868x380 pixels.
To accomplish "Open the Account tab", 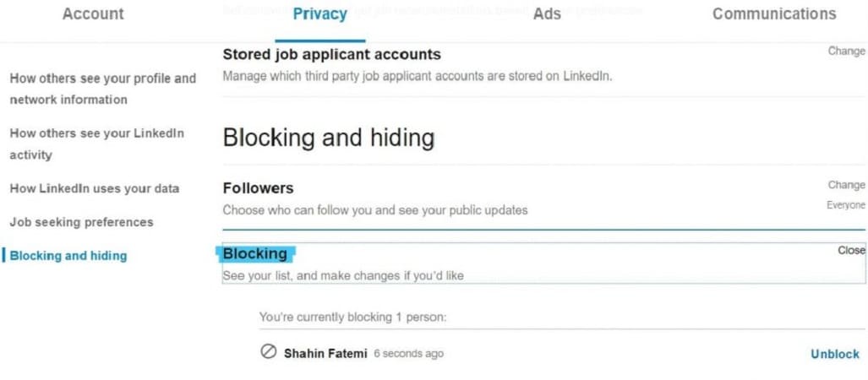I will coord(93,14).
